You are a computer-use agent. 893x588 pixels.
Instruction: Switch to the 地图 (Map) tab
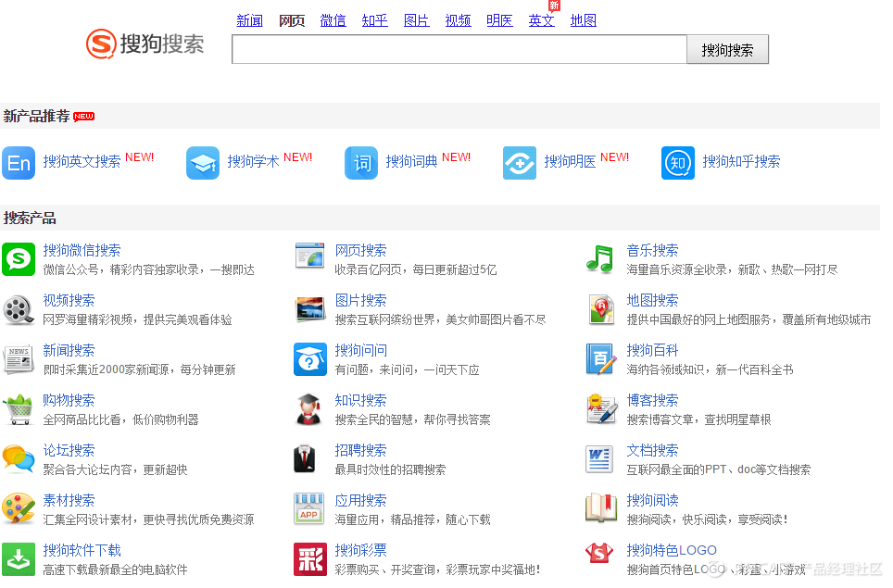coord(584,20)
